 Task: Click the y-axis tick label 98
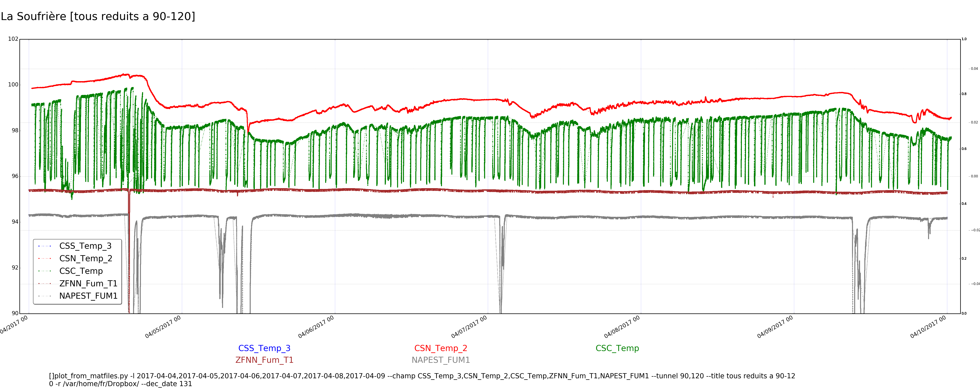pyautogui.click(x=15, y=130)
